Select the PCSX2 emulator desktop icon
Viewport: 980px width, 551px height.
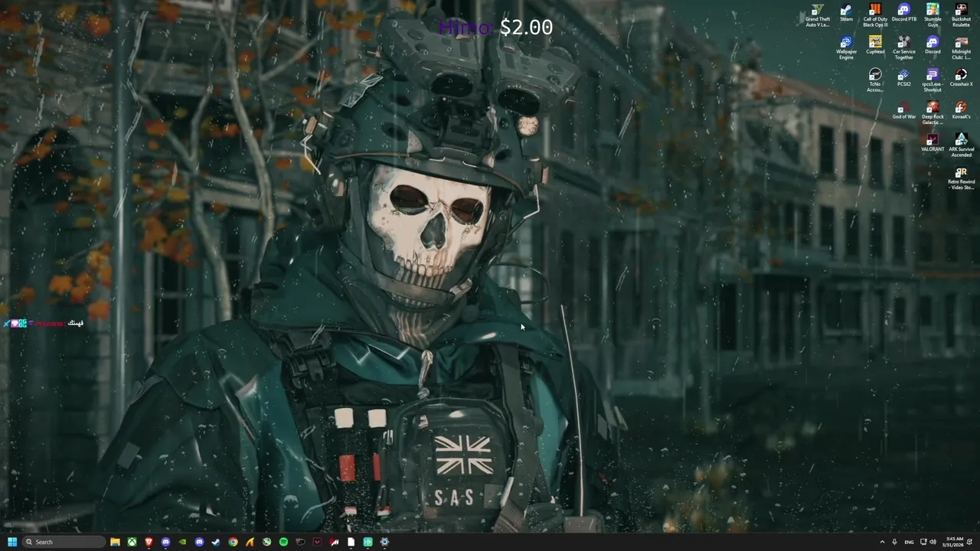click(x=903, y=77)
